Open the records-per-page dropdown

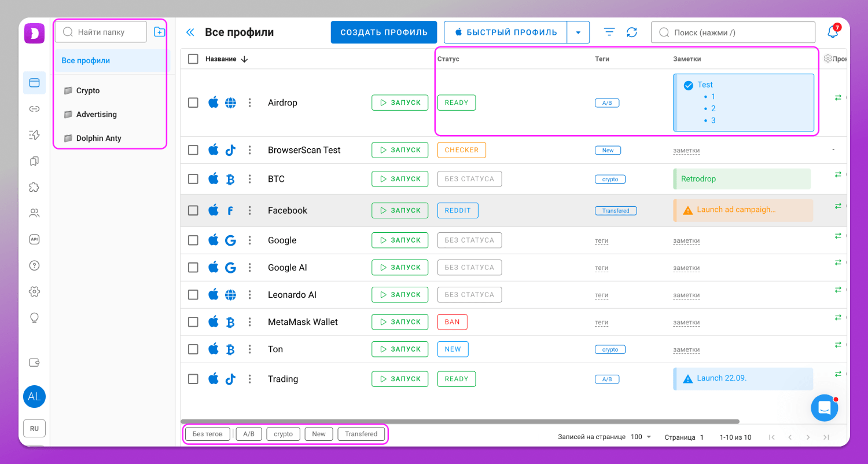(641, 437)
